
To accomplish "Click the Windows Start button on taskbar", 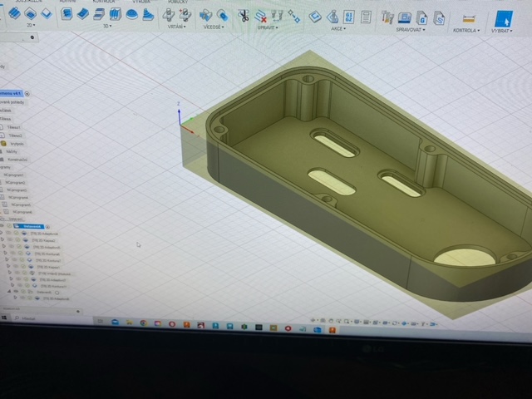I will pos(7,318).
